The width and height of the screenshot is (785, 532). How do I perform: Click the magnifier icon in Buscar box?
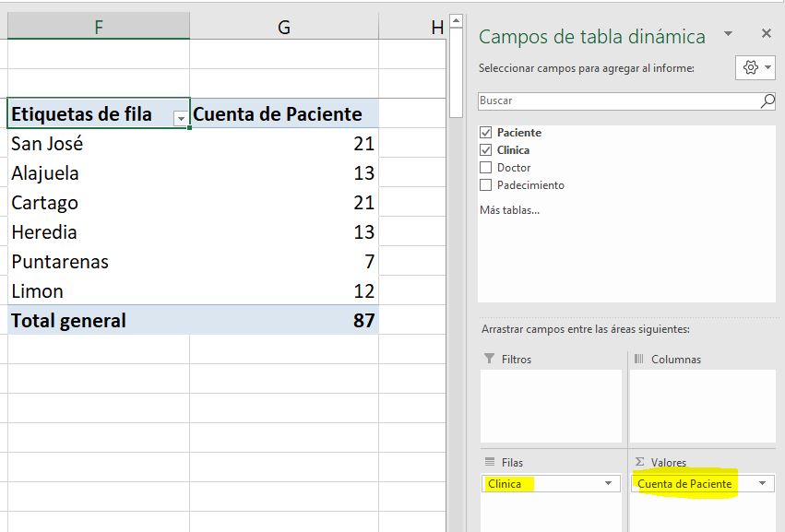(765, 100)
